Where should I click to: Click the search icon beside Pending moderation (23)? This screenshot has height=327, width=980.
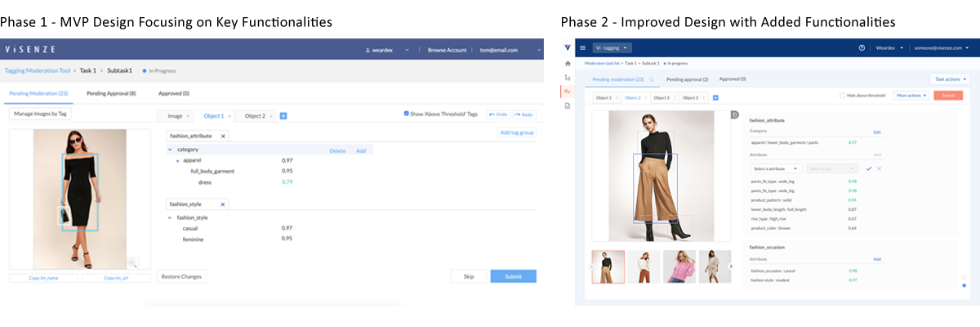(652, 79)
